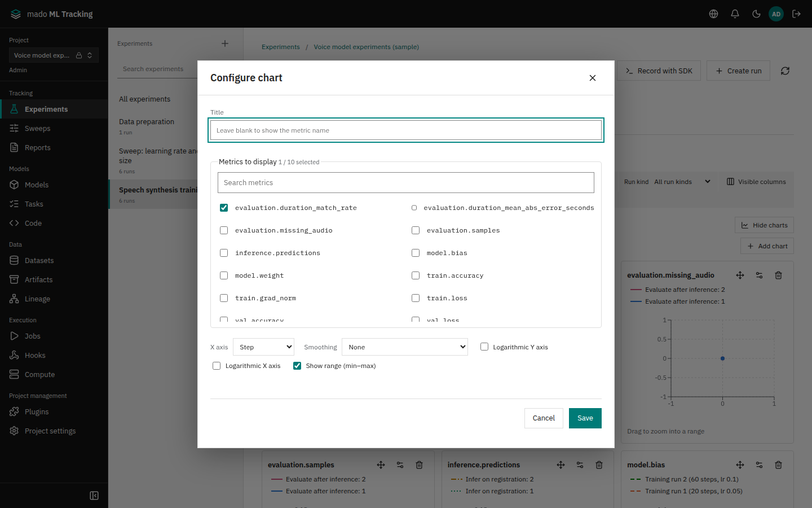Enable Logarithmic Y axis
Viewport: 812px width, 508px height.
click(484, 347)
